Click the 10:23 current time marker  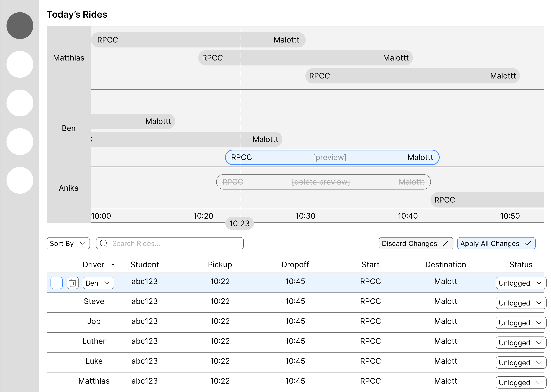pos(239,224)
